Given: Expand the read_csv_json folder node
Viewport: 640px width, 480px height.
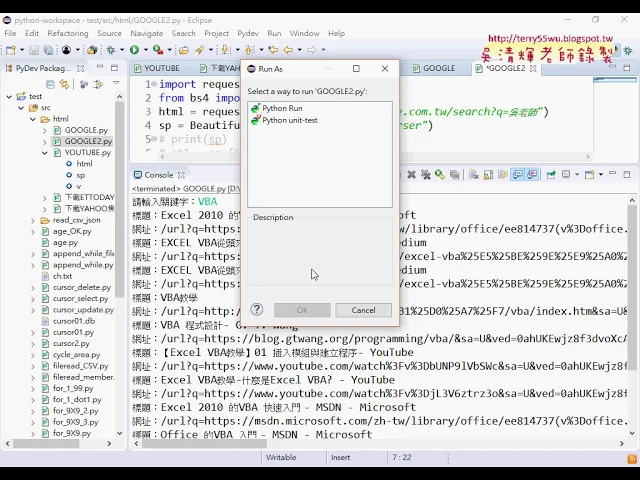Looking at the screenshot, I should coord(33,220).
